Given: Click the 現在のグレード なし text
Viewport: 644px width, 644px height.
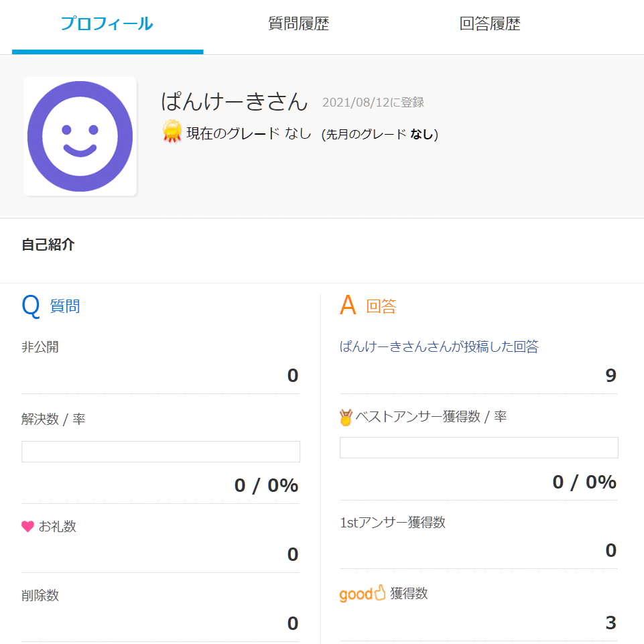Looking at the screenshot, I should (x=249, y=133).
